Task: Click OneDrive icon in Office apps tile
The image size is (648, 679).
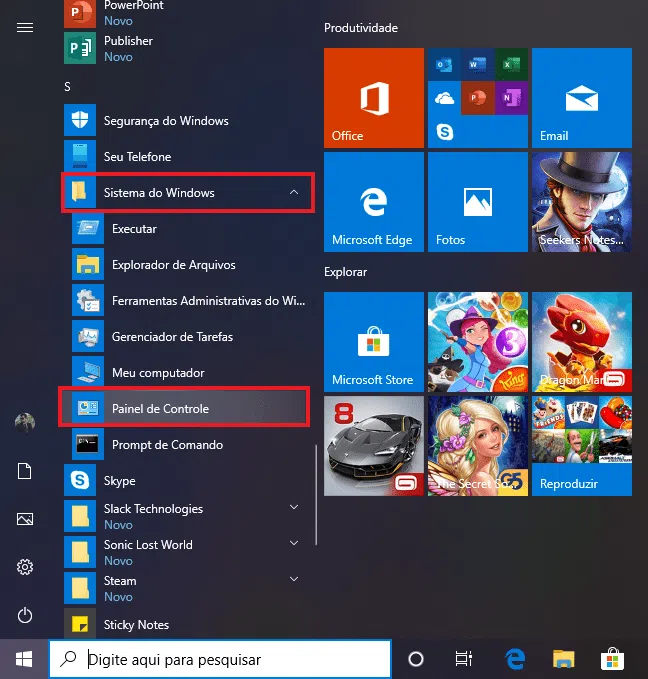Action: pyautogui.click(x=444, y=98)
